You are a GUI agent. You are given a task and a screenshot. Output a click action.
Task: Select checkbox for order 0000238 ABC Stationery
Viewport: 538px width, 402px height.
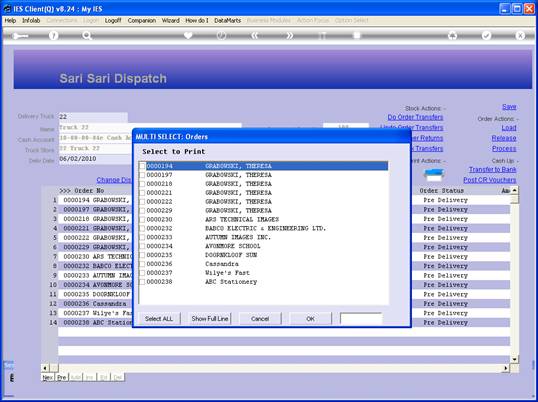click(142, 282)
